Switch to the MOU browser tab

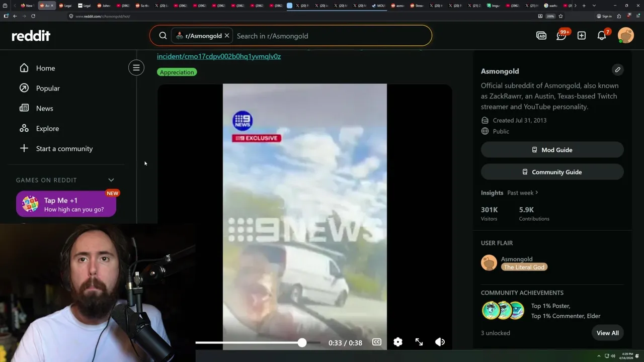pos(378,6)
